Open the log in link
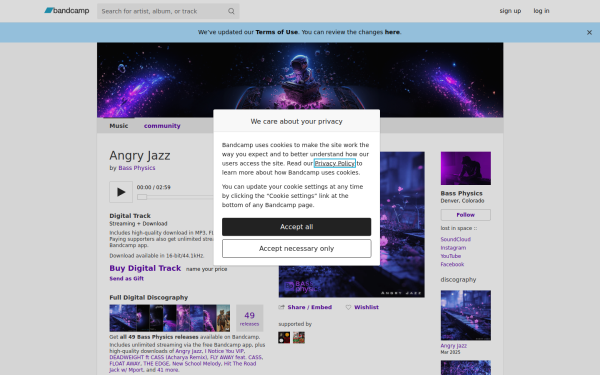The image size is (600, 375). pyautogui.click(x=541, y=11)
